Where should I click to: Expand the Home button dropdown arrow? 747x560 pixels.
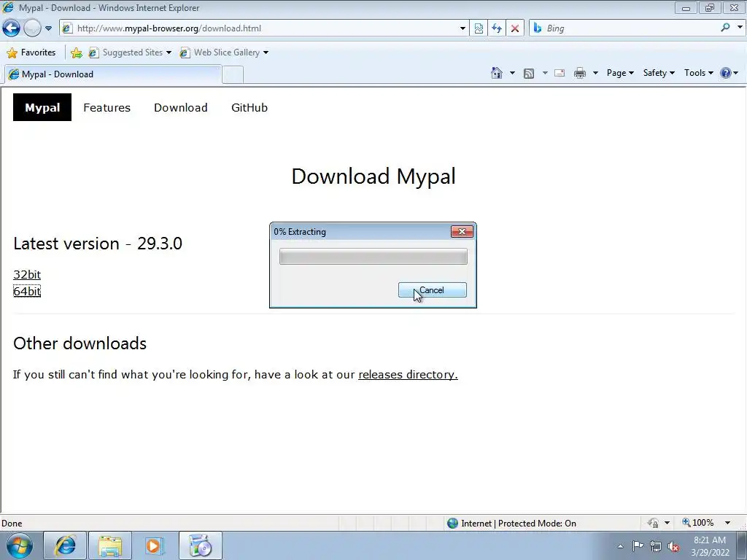[x=512, y=73]
